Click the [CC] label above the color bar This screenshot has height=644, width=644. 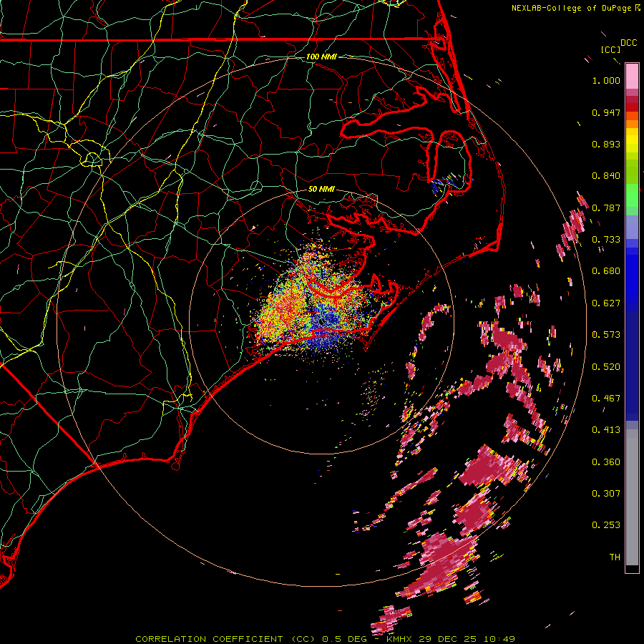pos(610,49)
